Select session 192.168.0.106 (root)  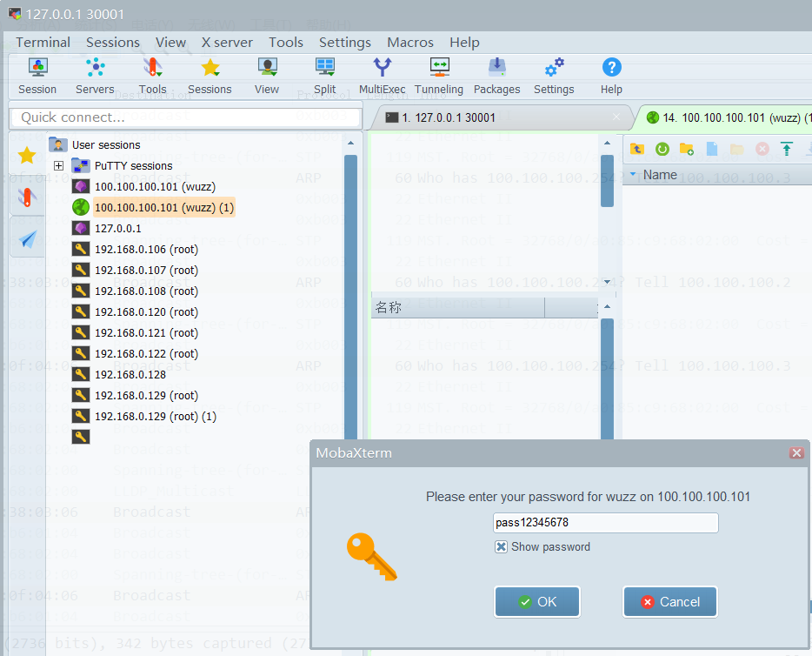point(146,249)
